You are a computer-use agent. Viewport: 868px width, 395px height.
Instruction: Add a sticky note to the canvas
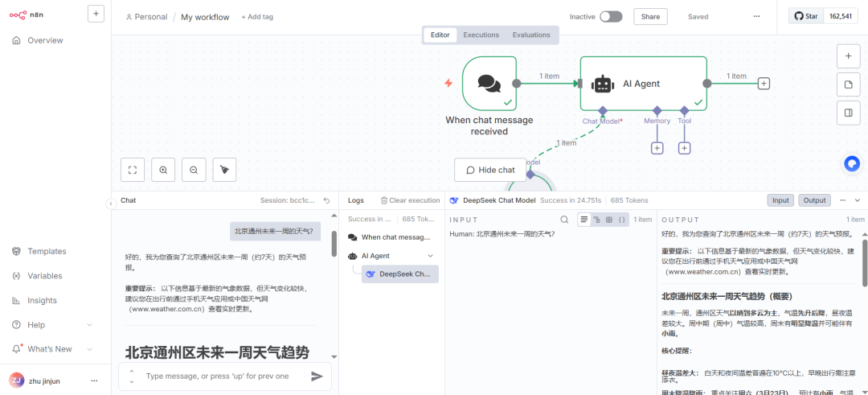tap(848, 84)
